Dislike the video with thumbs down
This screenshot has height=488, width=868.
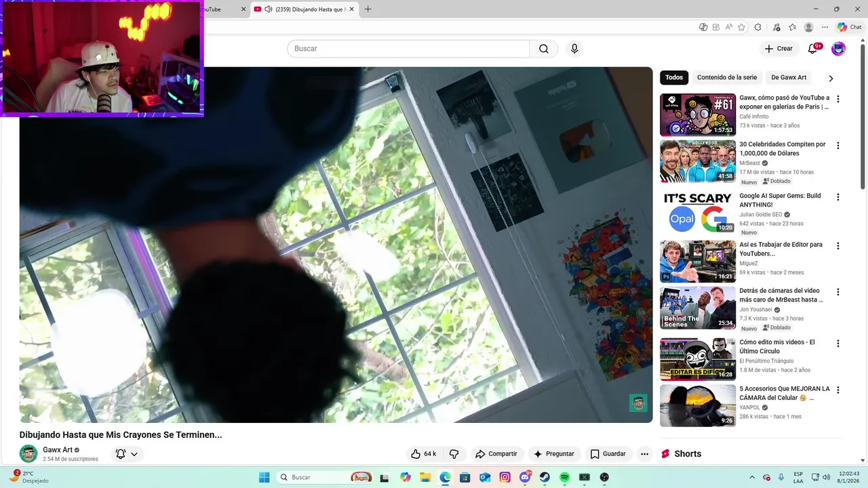pos(454,454)
